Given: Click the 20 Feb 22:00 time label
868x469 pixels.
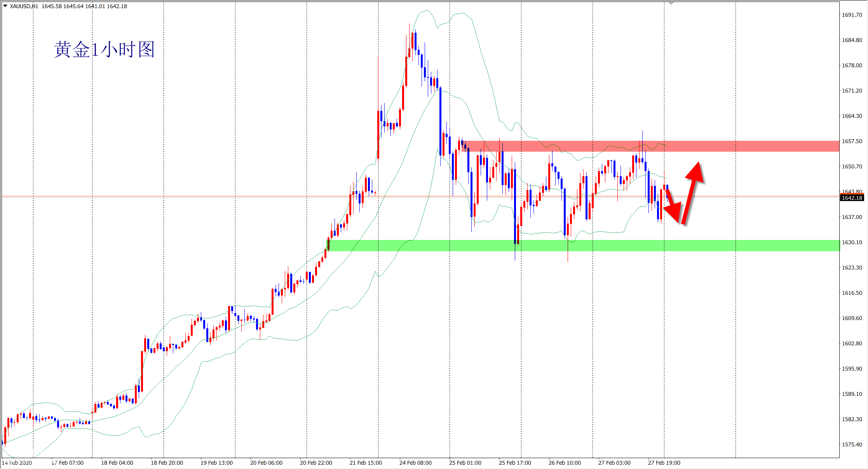Looking at the screenshot, I should tap(316, 463).
